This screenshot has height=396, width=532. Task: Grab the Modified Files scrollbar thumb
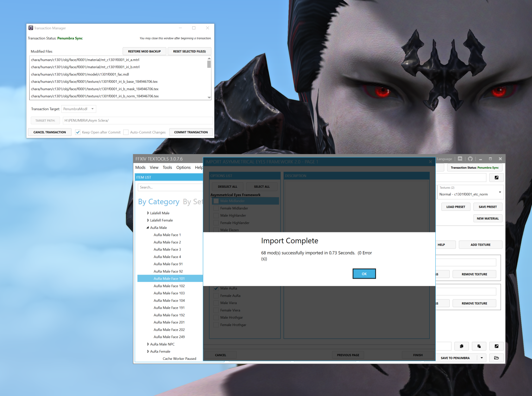(x=209, y=64)
